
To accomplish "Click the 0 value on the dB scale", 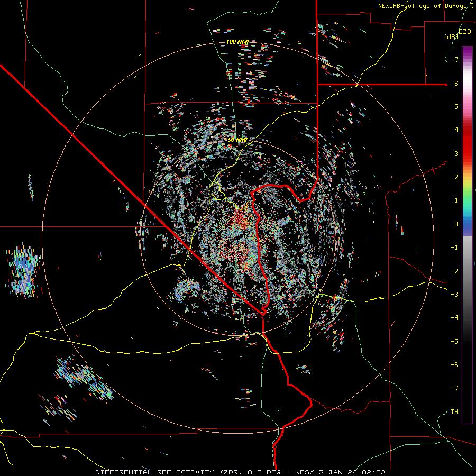I will (x=456, y=224).
